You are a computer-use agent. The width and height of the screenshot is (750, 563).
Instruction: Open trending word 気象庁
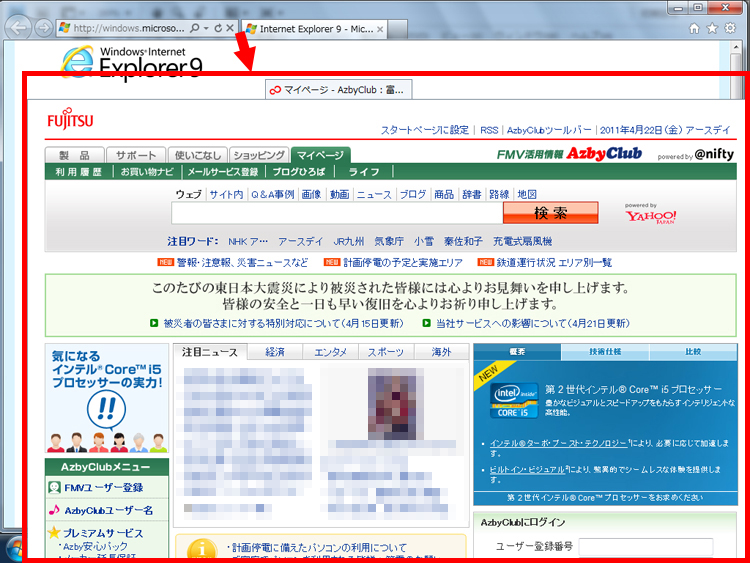[x=389, y=241]
